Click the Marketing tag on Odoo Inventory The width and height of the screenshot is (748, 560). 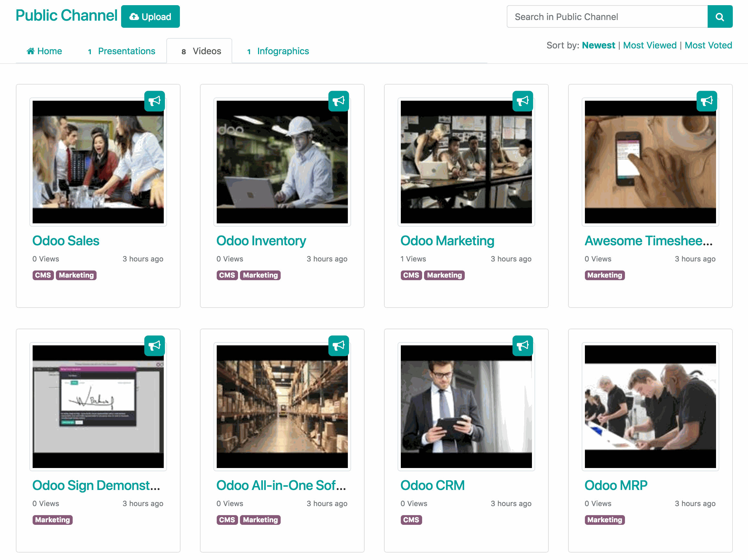click(260, 275)
